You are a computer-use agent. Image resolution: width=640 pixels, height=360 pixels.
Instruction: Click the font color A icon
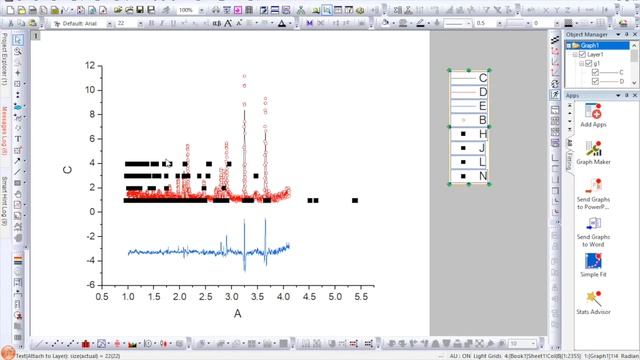(x=282, y=23)
